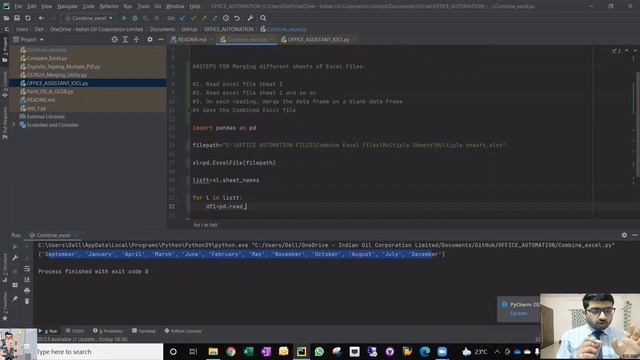
Task: Click the Git push arrow icon
Action: pyautogui.click(x=204, y=18)
